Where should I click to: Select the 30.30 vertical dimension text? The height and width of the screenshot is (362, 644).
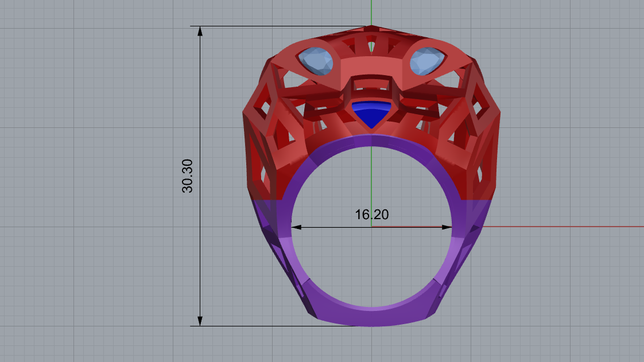click(x=188, y=176)
